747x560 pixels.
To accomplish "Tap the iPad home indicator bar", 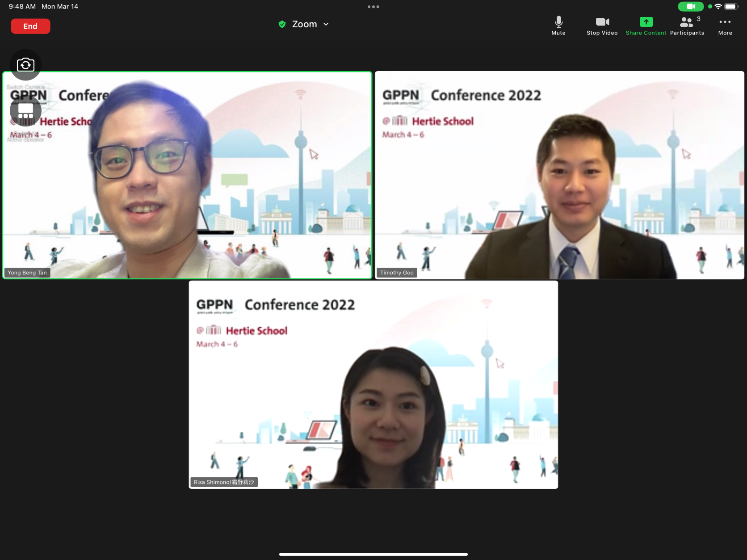I will pos(373,554).
